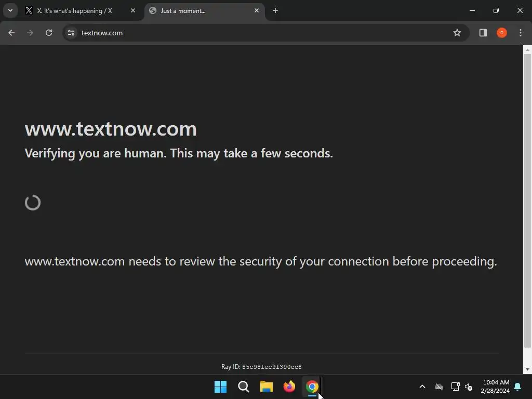Click the forward navigation arrow
Viewport: 532px width, 399px height.
point(30,33)
